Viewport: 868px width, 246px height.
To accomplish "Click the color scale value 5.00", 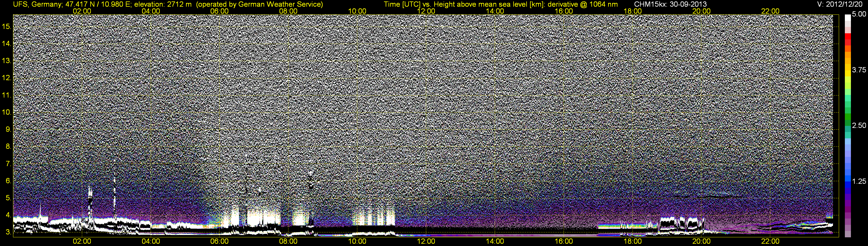I will [859, 14].
